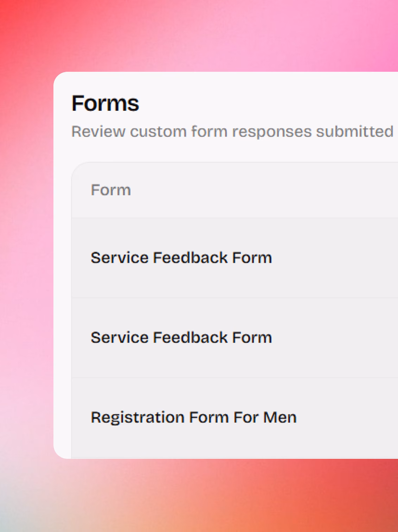The width and height of the screenshot is (398, 532).
Task: Click 'Service' in the second table row
Action: point(120,337)
